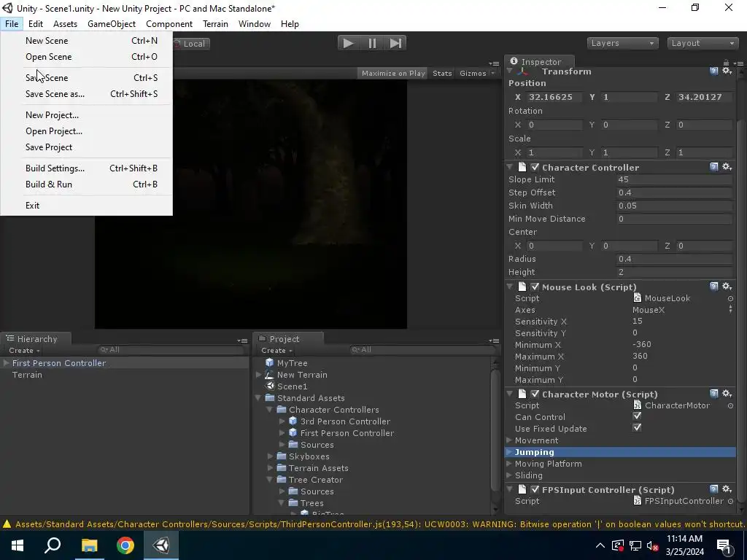
Task: Select Scene1 in the Project panel
Action: pos(292,386)
